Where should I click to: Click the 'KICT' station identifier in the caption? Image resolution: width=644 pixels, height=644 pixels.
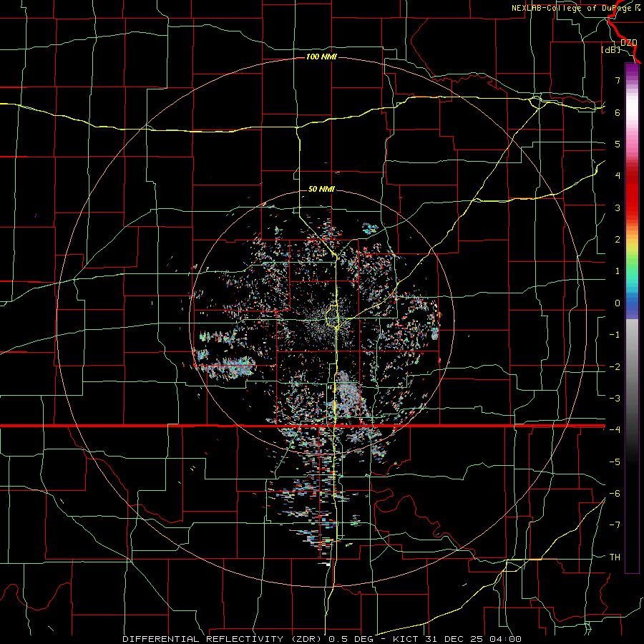point(406,639)
